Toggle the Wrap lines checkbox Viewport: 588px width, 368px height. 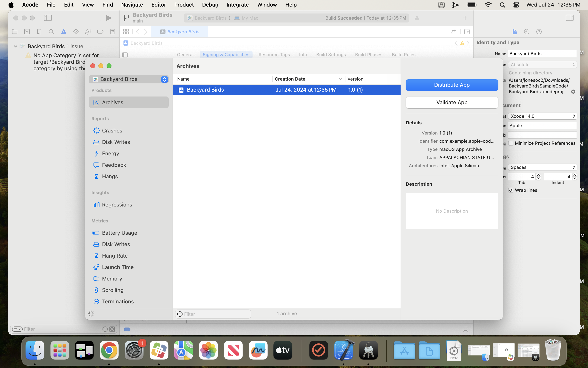511,190
